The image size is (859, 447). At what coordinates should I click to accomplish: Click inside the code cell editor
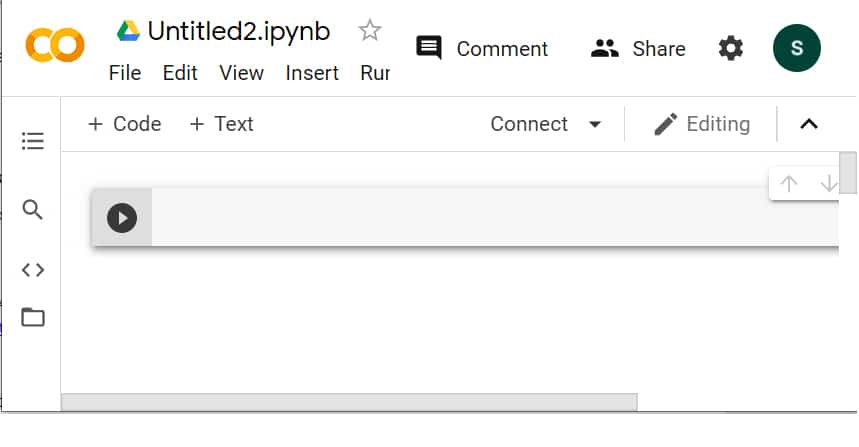click(490, 218)
